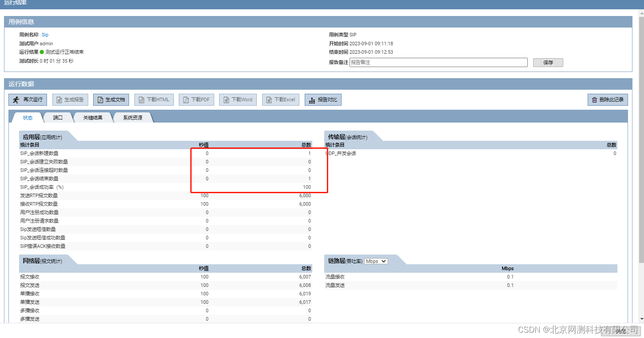Open the 系统资源 tab
The width and height of the screenshot is (644, 338).
[133, 118]
